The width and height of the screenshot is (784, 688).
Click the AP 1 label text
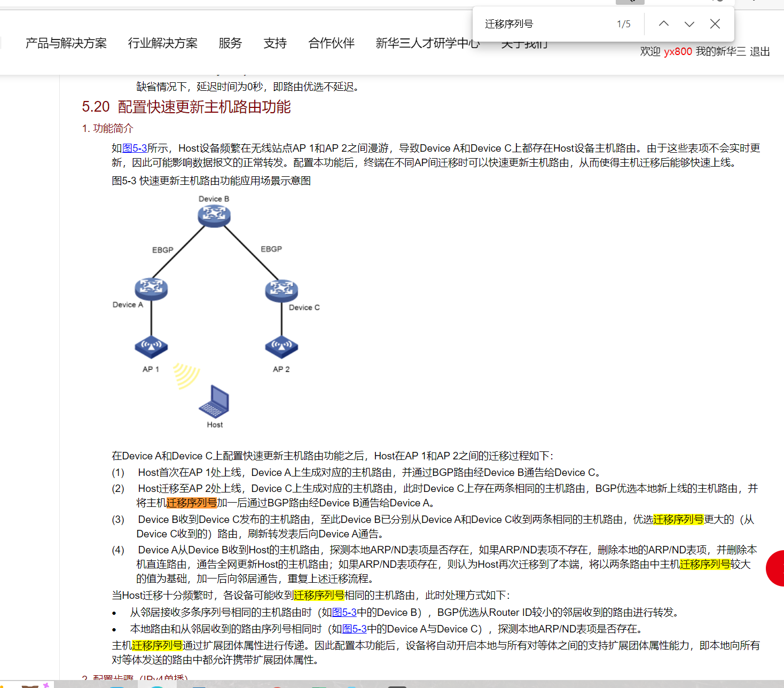pos(151,369)
